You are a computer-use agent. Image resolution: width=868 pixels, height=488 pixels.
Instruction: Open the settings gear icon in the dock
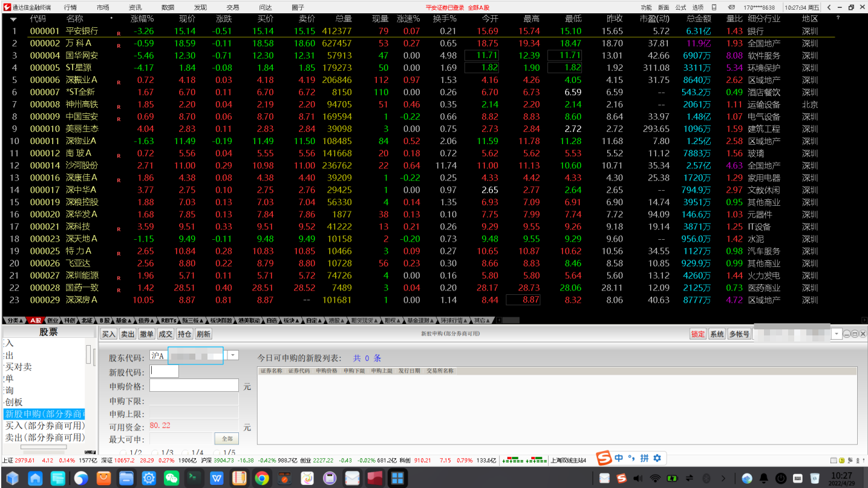pos(149,478)
